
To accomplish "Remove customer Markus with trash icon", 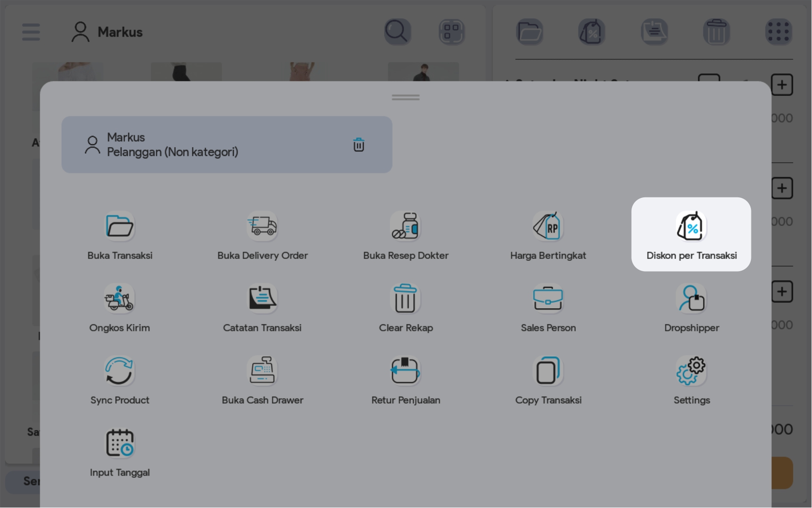I will point(359,145).
